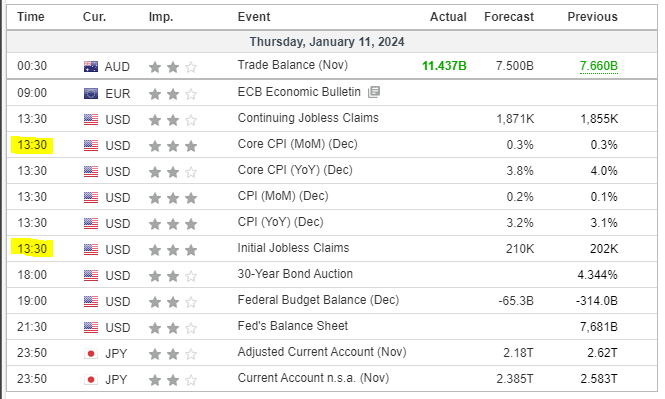Click importance stars for Initial Jobless Claims
This screenshot has width=665, height=399.
173,250
